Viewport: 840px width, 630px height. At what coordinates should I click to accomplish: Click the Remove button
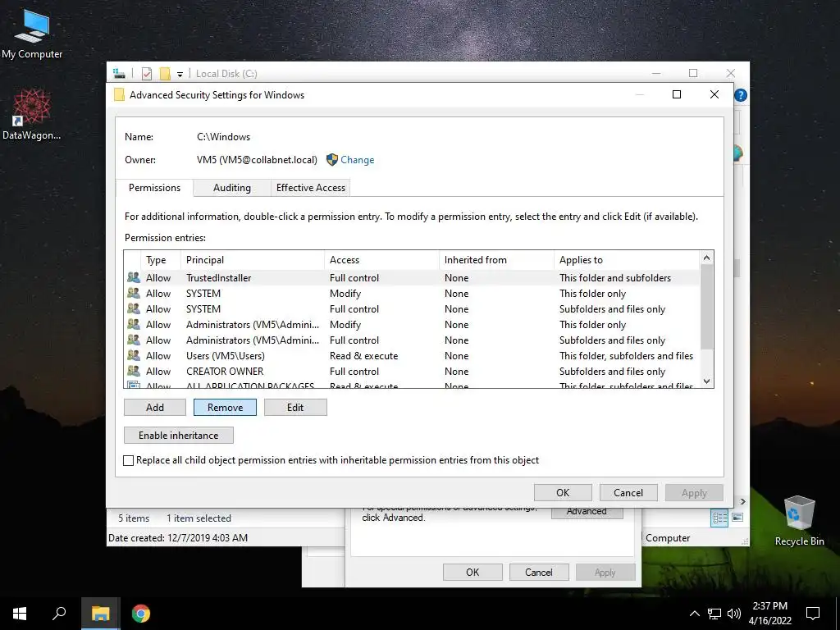point(225,407)
